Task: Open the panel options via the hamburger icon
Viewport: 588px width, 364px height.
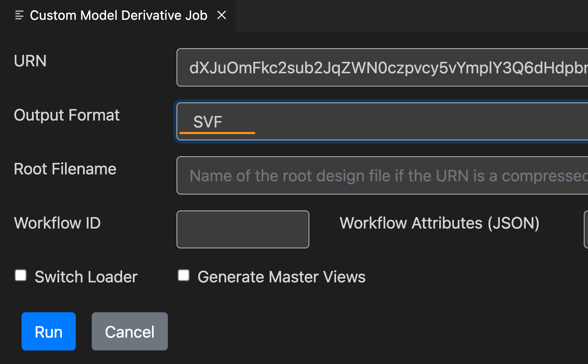Action: tap(19, 15)
